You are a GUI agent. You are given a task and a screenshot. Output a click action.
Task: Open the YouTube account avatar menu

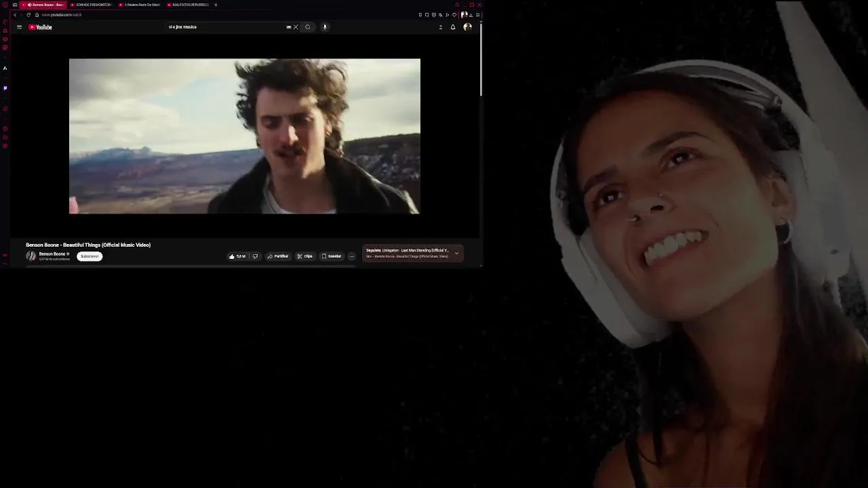pyautogui.click(x=467, y=27)
